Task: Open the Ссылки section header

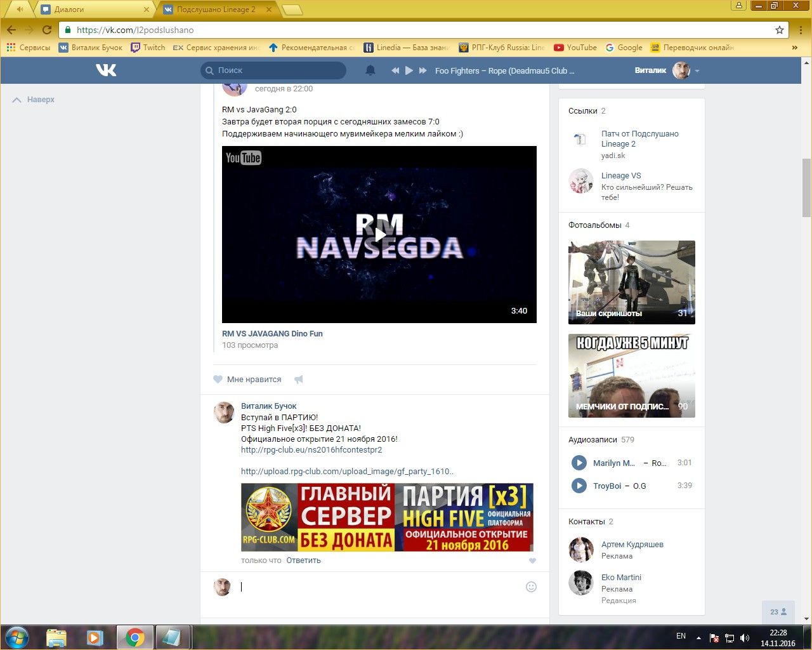Action: (x=587, y=110)
